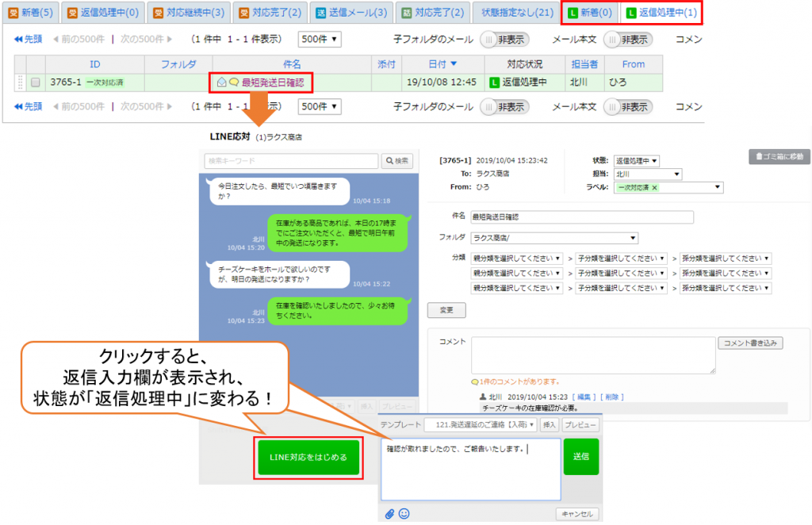Go to 先頭 in bottom pager
The image size is (812, 525).
coord(29,106)
